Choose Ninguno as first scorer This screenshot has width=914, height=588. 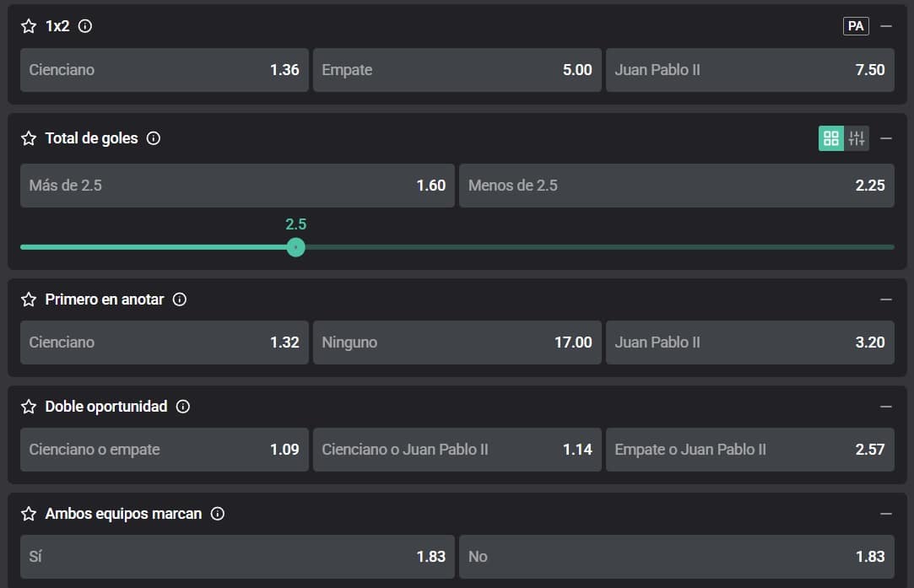(457, 343)
